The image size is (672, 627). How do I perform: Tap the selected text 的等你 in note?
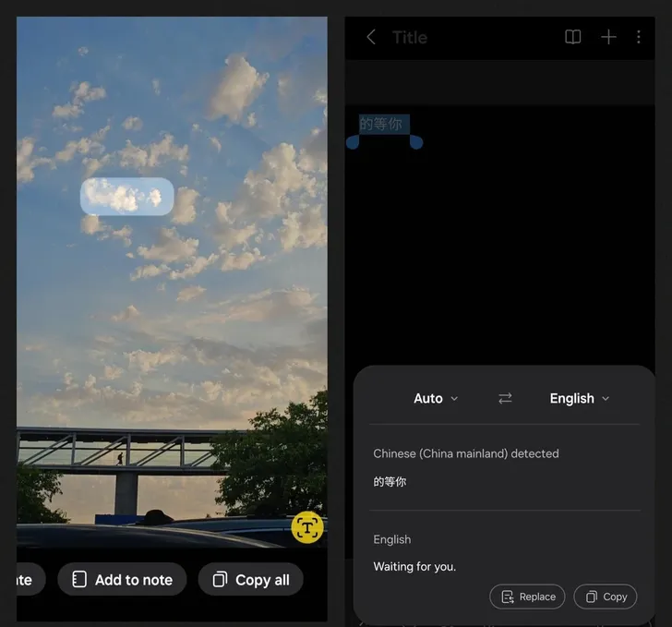coord(383,124)
